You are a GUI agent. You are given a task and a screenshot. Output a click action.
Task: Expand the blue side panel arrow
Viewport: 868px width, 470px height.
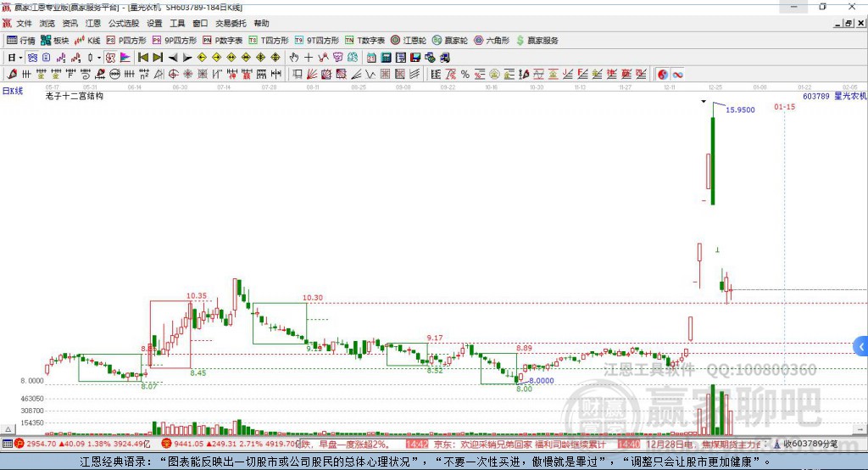[861, 347]
